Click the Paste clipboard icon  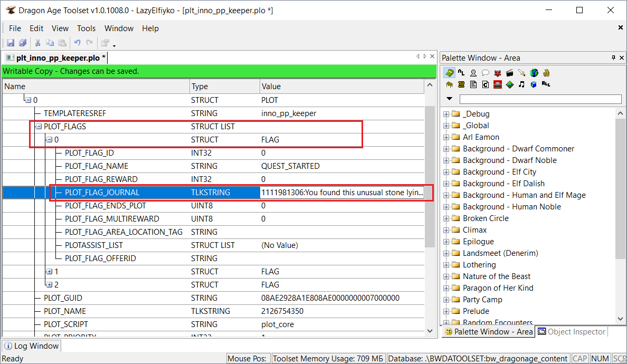pos(62,43)
